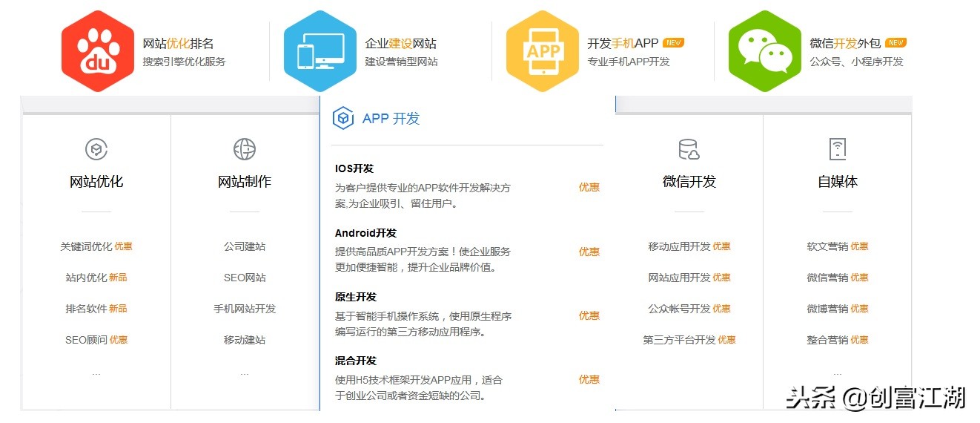The height and width of the screenshot is (423, 980).
Task: Click the NEW badge next to 微信开发外包
Action: tap(895, 42)
